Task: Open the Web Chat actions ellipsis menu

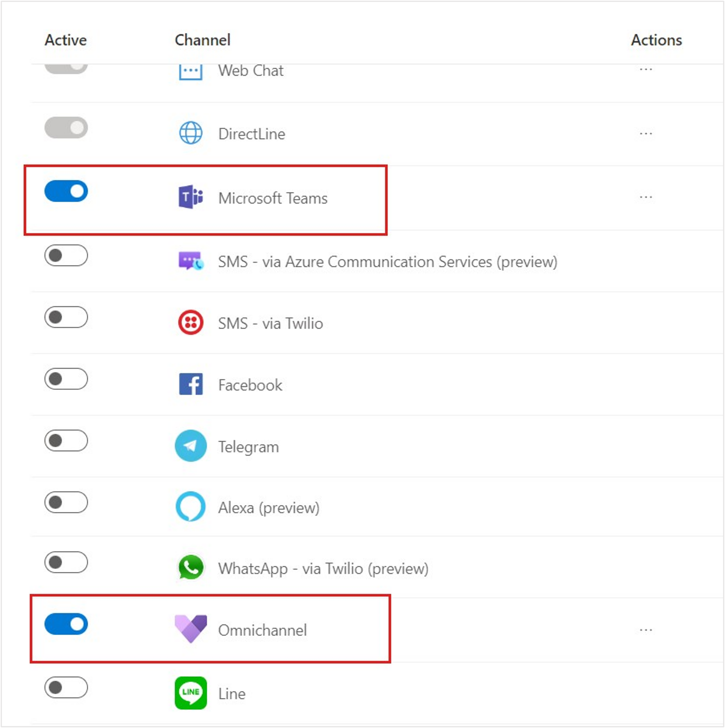Action: pos(646,69)
